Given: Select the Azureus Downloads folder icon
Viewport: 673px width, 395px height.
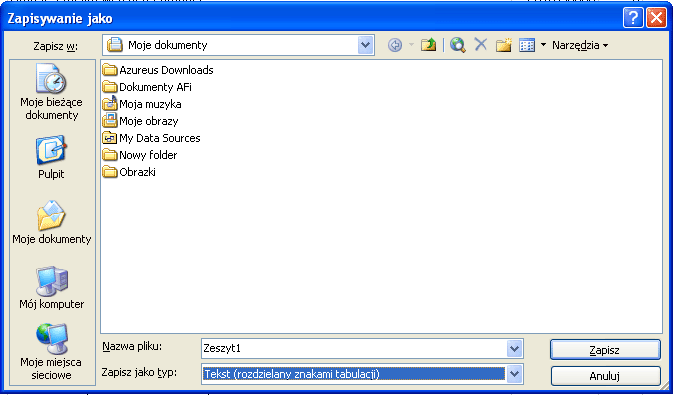Looking at the screenshot, I should [x=110, y=70].
